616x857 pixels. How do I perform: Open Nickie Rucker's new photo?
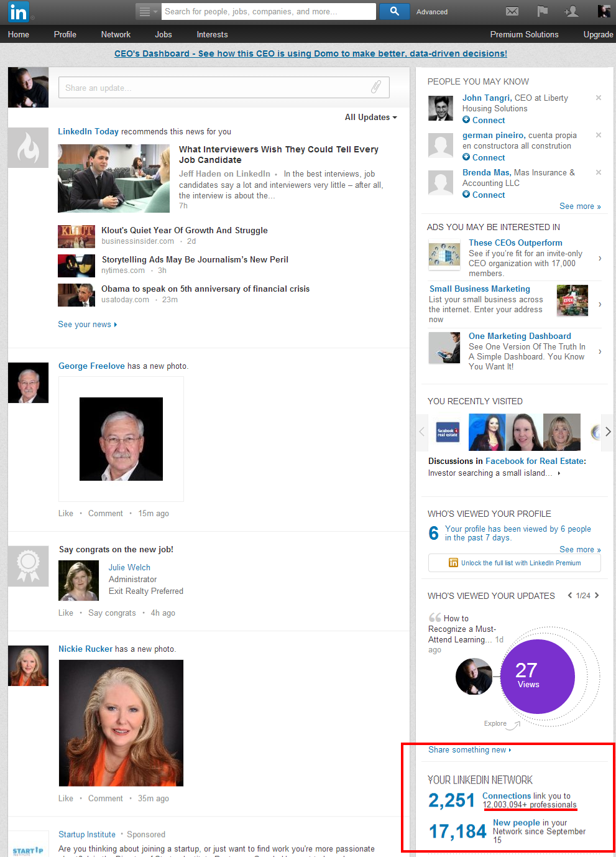click(x=121, y=723)
